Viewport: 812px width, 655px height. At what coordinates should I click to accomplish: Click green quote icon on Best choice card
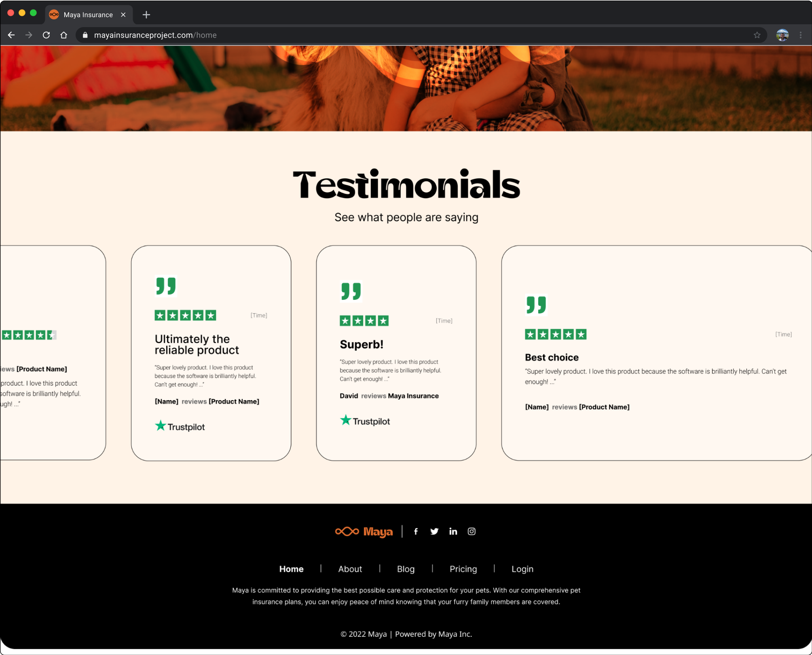click(x=536, y=305)
